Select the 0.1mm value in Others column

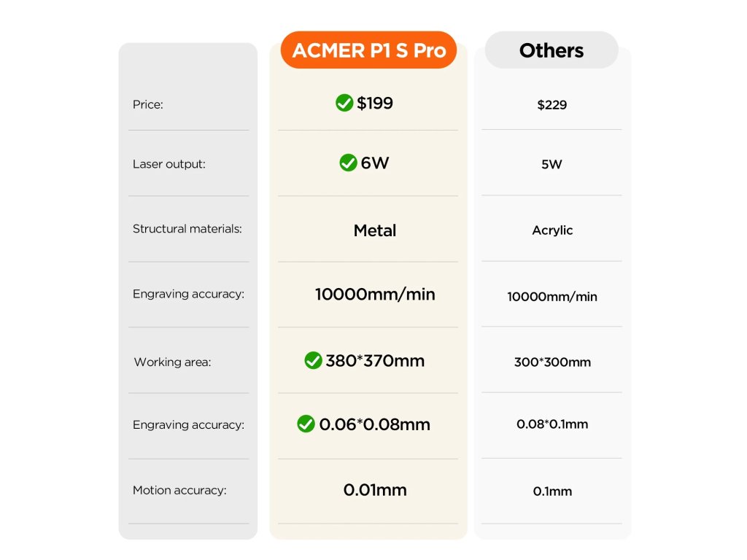pyautogui.click(x=552, y=491)
